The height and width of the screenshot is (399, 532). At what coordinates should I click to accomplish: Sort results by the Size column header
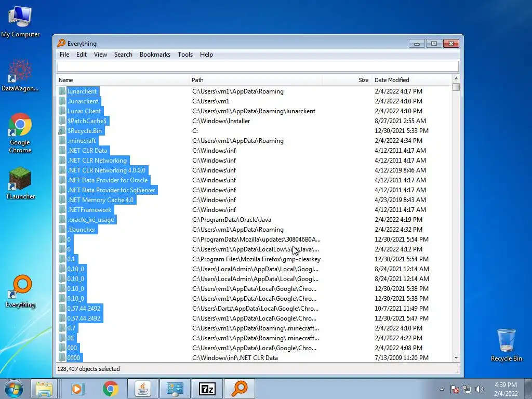pos(347,80)
